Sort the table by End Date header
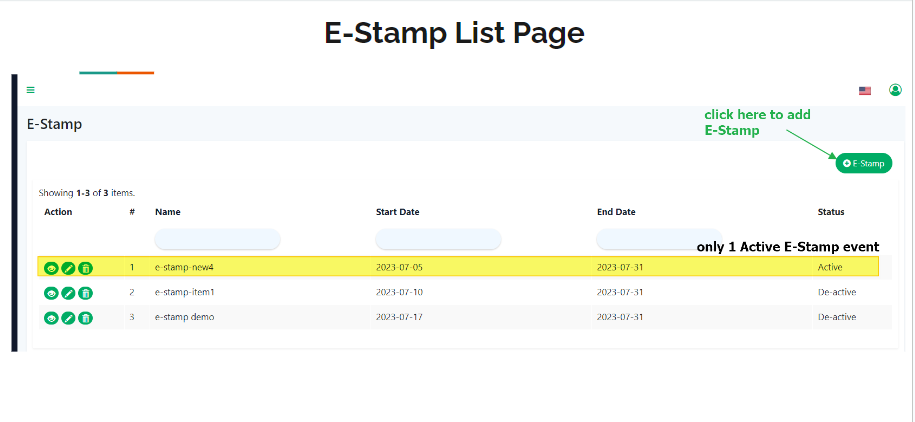This screenshot has width=915, height=422. coord(616,212)
